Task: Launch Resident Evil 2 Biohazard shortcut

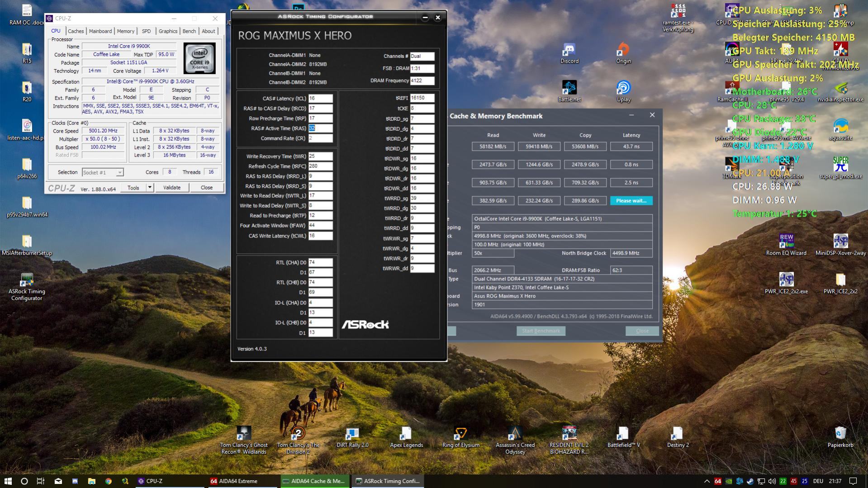Action: pos(569,441)
